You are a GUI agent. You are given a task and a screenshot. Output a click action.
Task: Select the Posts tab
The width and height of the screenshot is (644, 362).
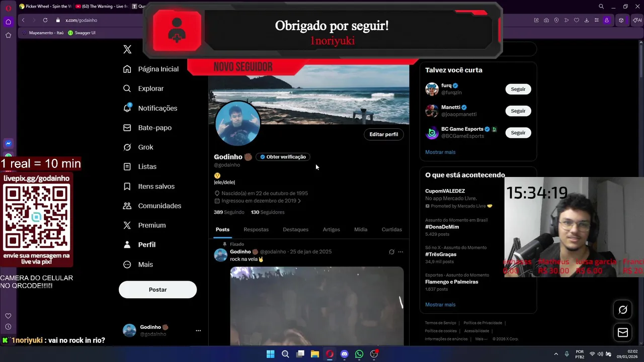click(222, 229)
